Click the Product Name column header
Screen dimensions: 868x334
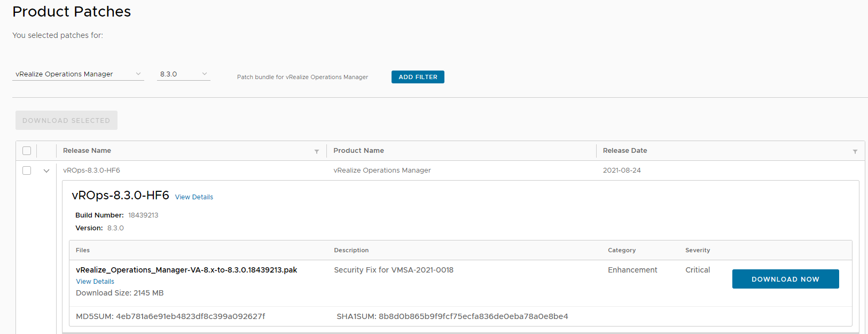pyautogui.click(x=358, y=151)
